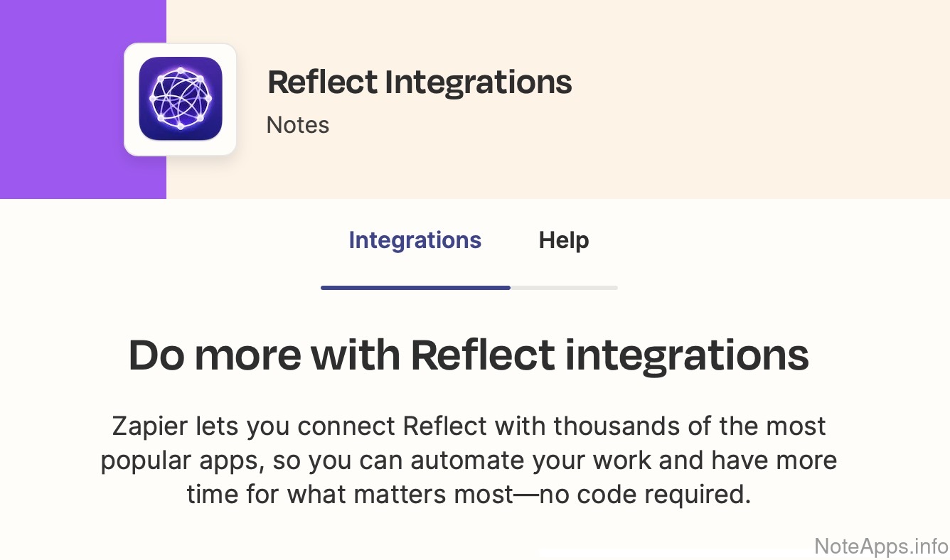Image resolution: width=950 pixels, height=560 pixels.
Task: Click the Reflect app logo icon
Action: [181, 99]
